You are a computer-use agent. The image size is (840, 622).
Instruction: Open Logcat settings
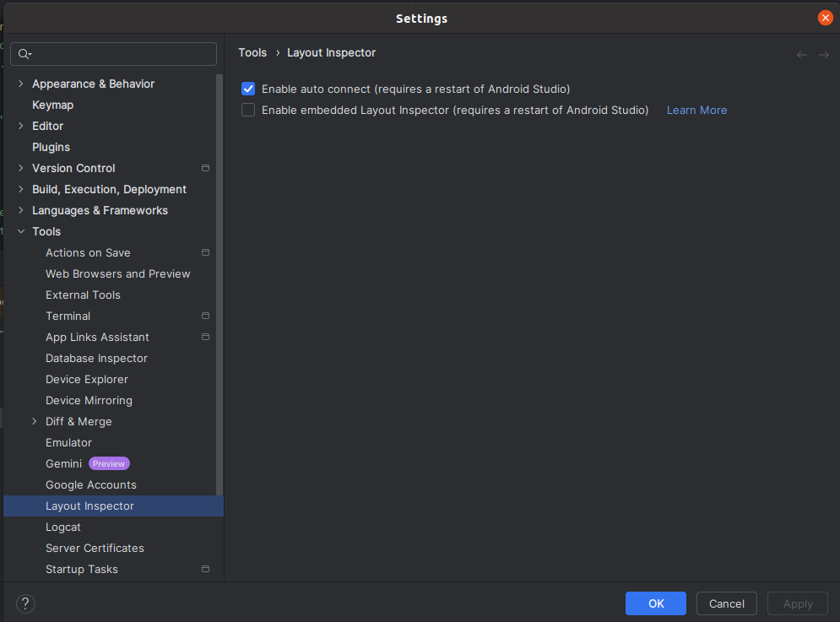pyautogui.click(x=63, y=527)
